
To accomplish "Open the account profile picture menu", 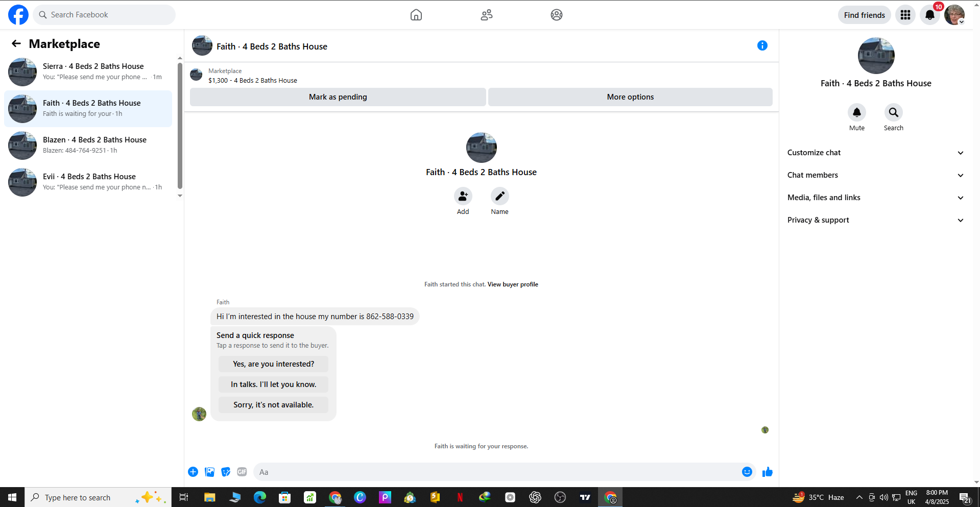I will tap(954, 15).
